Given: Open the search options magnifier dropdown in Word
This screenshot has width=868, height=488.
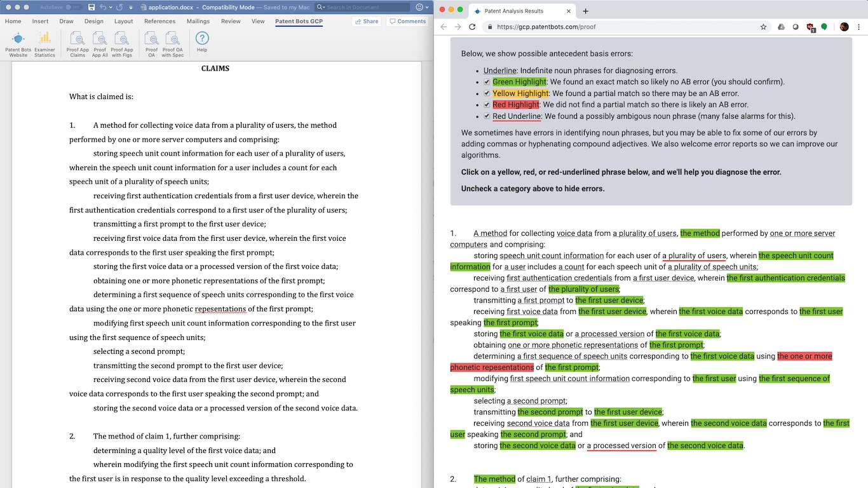Looking at the screenshot, I should point(321,7).
